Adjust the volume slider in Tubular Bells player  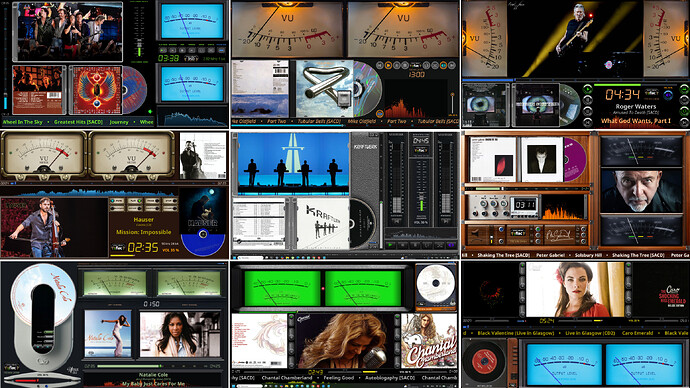click(x=452, y=104)
